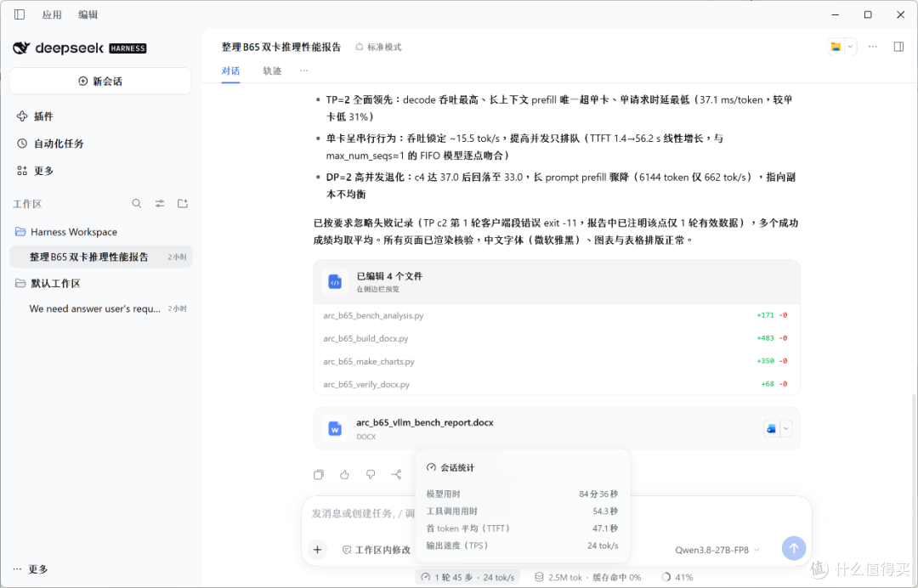The width and height of the screenshot is (918, 588).
Task: Toggle the left sidebar panel icon
Action: pos(20,14)
